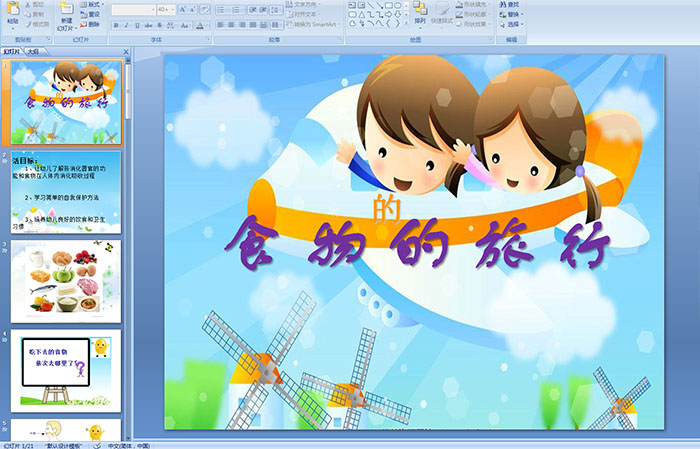Click the Clear Formatting eraser icon
The width and height of the screenshot is (700, 449).
pos(204,9)
